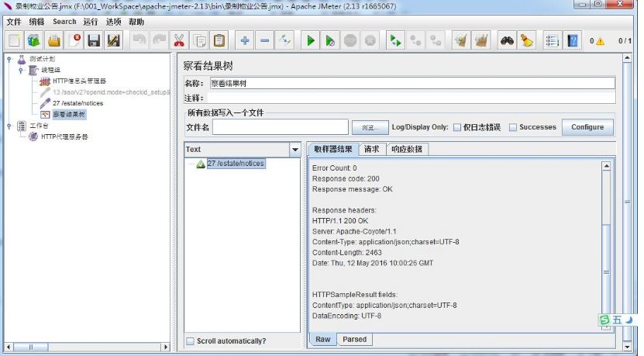Click the Configure button
Viewport: 644px width, 356px height.
point(587,127)
